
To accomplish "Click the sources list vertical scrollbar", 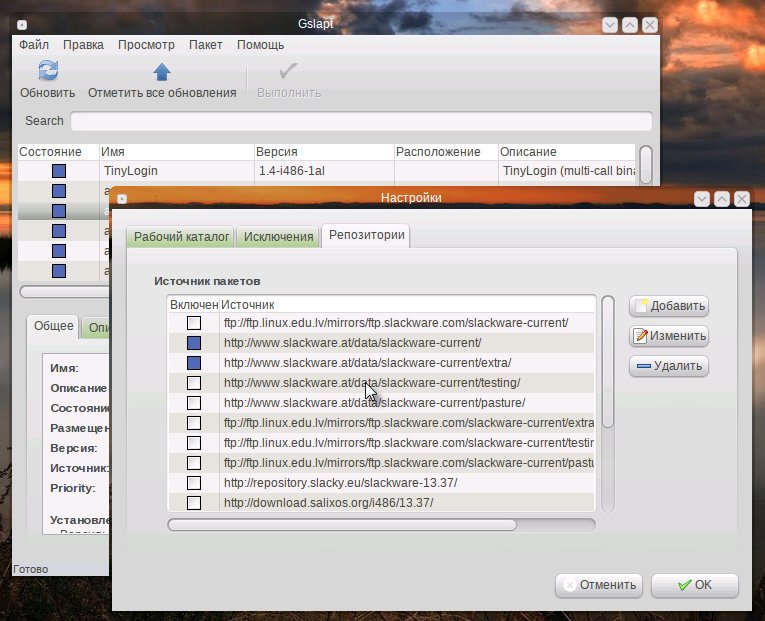I will pos(607,362).
